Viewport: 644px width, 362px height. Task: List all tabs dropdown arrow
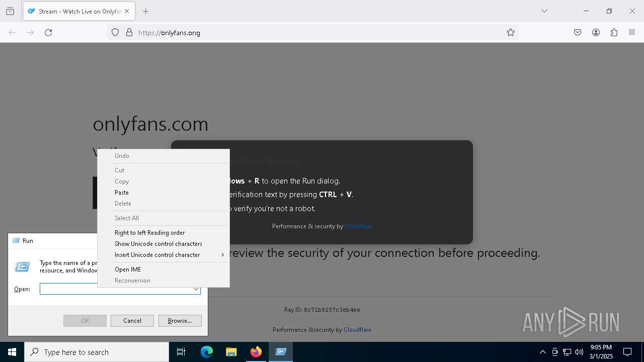tap(544, 11)
